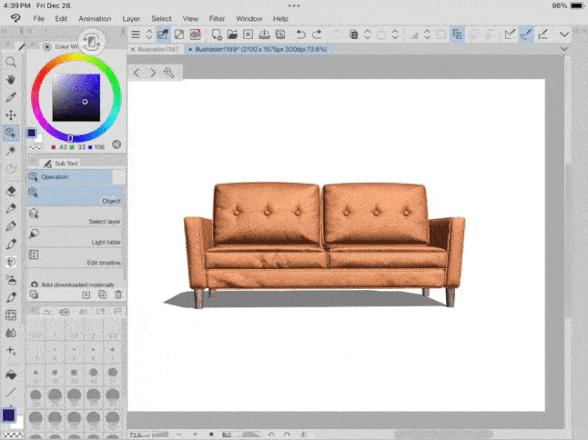Select the Light table sub tool

75,236
